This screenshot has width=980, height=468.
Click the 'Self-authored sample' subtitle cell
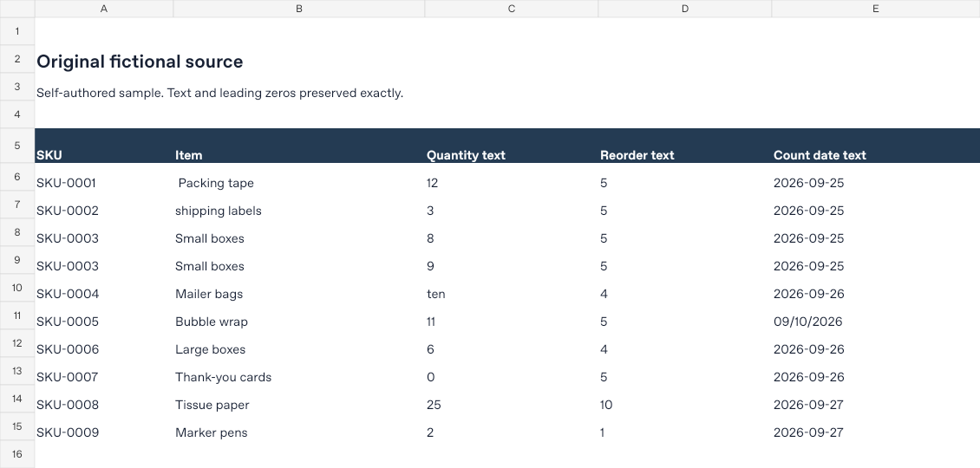[x=219, y=93]
